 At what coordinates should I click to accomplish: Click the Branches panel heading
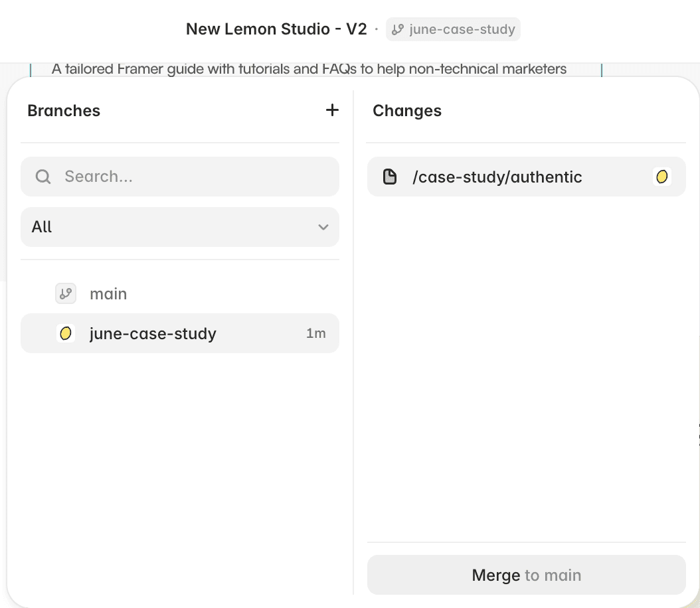(64, 111)
